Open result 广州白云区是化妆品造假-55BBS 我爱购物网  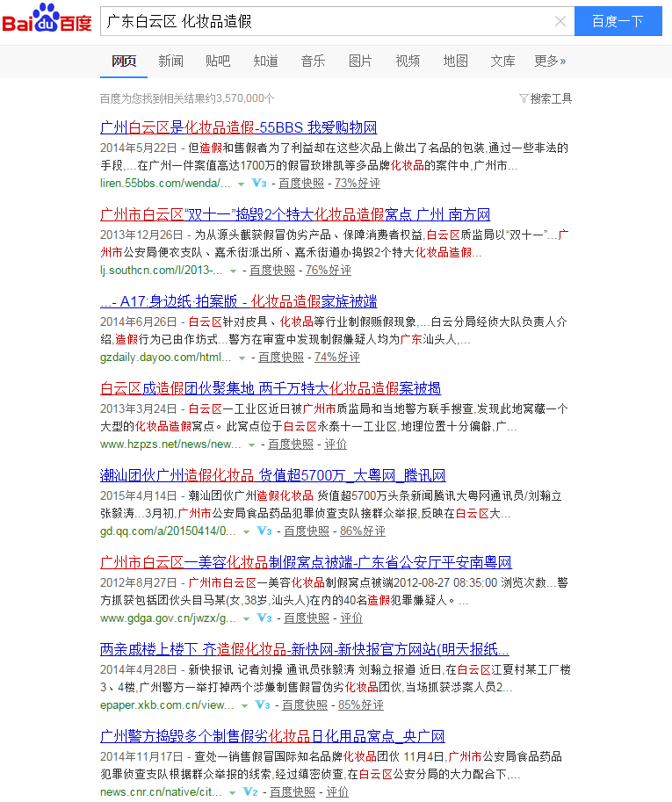(x=239, y=127)
